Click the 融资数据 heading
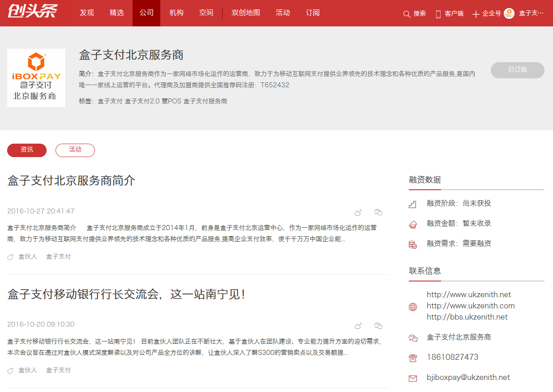 tap(425, 180)
